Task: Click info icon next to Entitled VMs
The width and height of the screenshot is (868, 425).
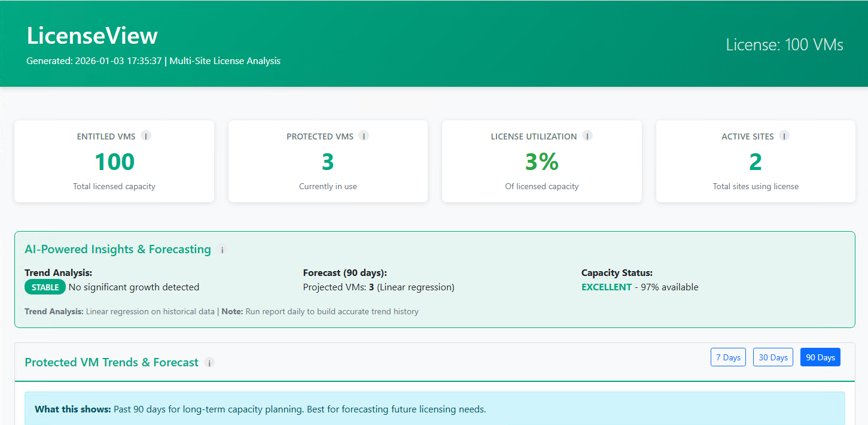Action: click(146, 136)
